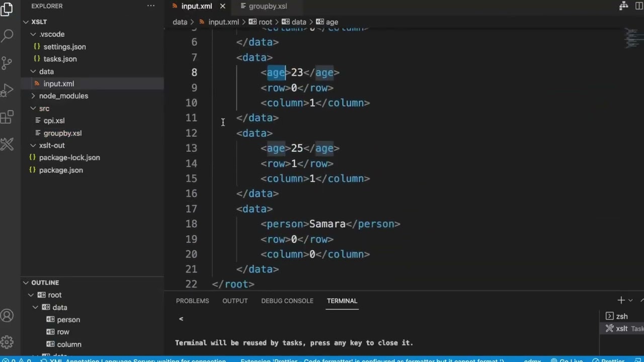
Task: Open the Search view icon
Action: [7, 36]
